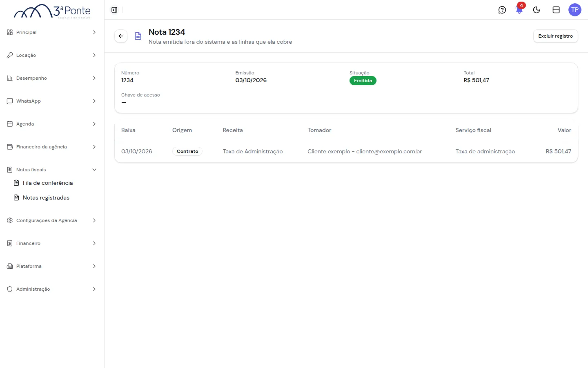Click the Financeiro da agência wallet icon

[x=10, y=147]
